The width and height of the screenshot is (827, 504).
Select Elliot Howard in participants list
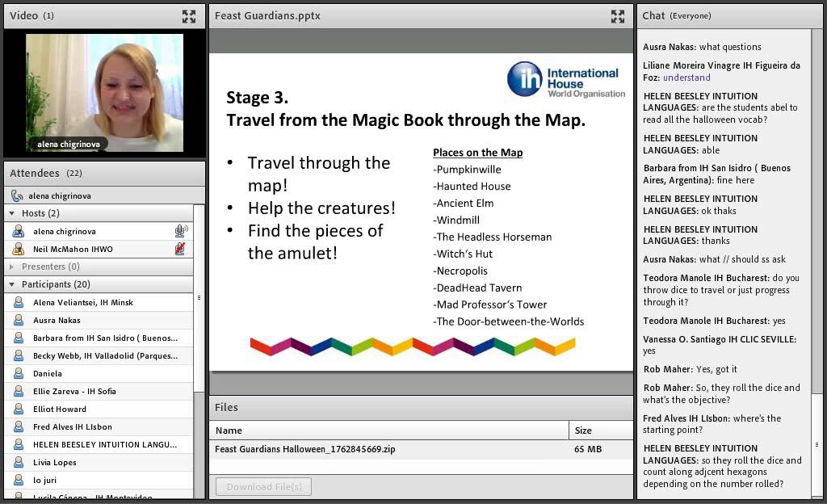pos(99,409)
